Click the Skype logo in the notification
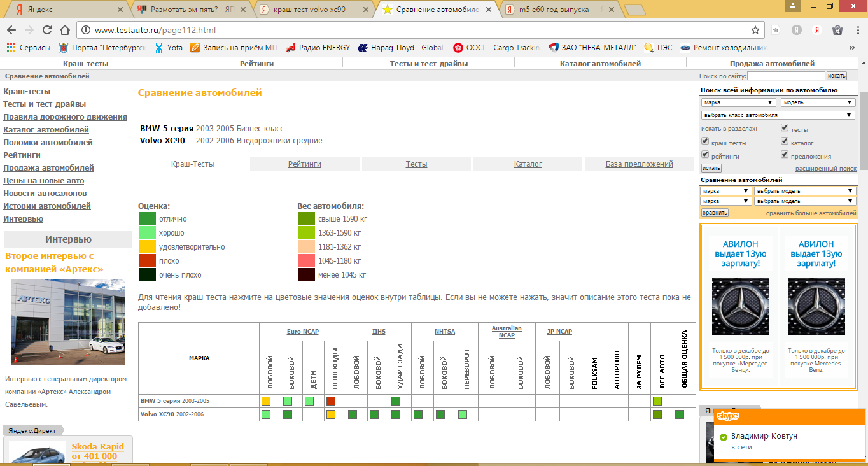 point(727,416)
